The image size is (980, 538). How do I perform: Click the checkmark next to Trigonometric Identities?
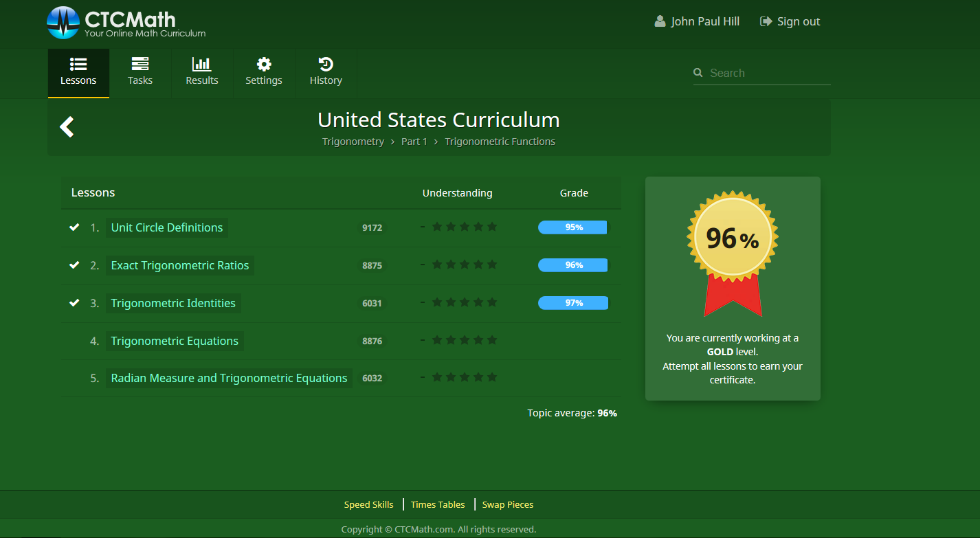pos(74,303)
